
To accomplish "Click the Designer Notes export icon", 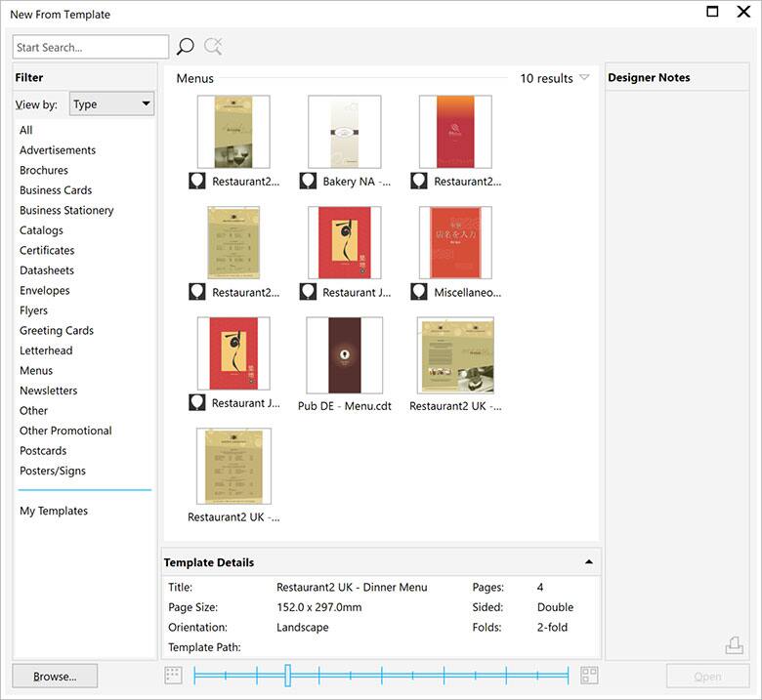I will click(735, 645).
